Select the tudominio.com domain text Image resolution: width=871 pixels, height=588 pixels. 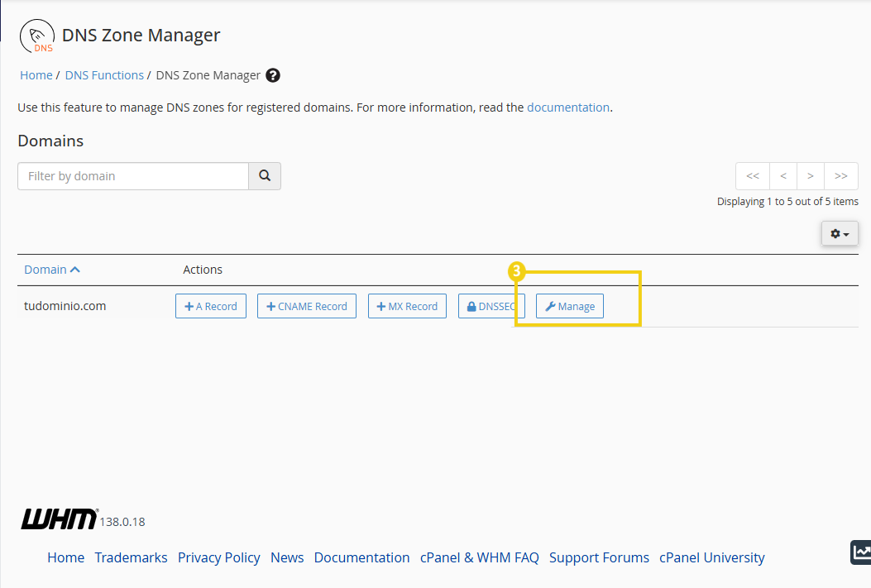pos(65,306)
